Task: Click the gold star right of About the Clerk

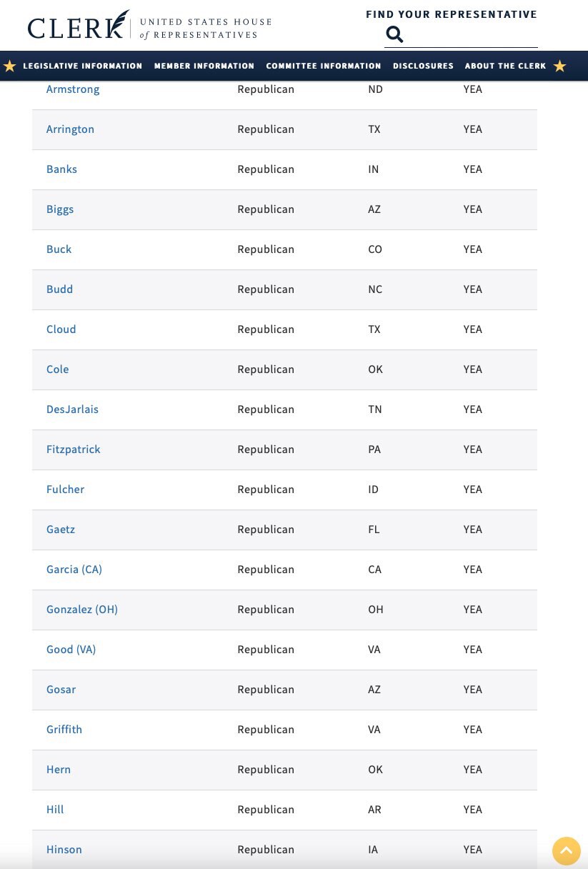Action: (559, 66)
